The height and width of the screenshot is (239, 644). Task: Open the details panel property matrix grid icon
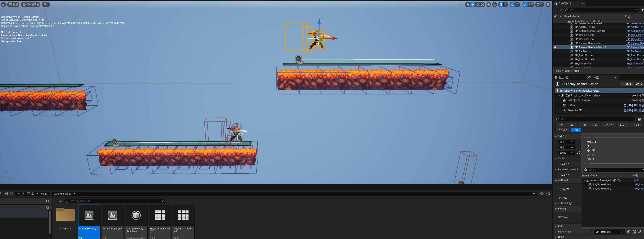(x=639, y=119)
